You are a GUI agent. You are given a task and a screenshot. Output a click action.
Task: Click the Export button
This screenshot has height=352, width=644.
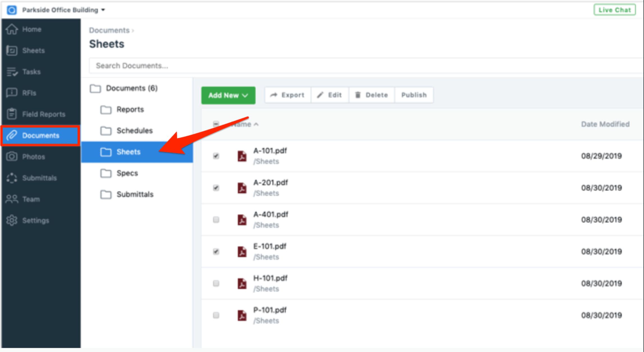[288, 95]
